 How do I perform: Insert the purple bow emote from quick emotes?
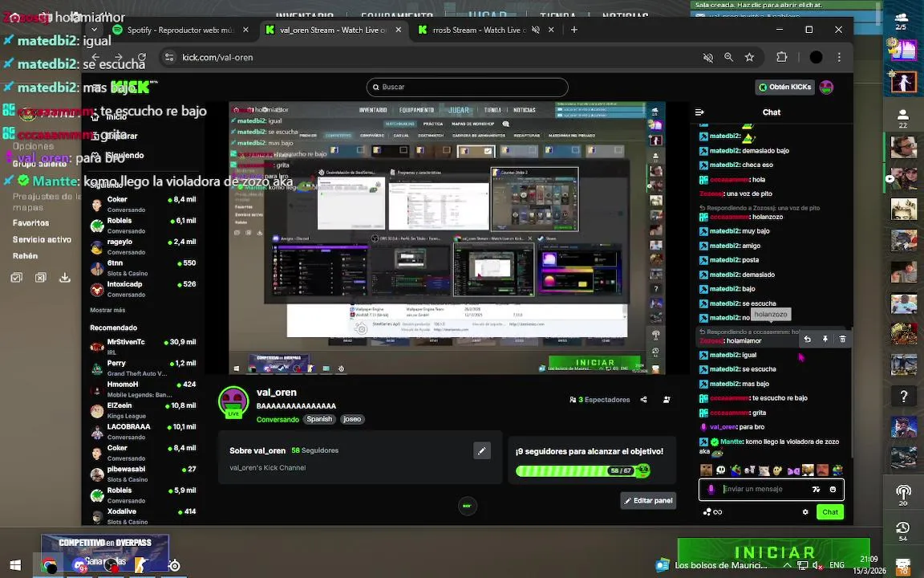click(x=793, y=470)
